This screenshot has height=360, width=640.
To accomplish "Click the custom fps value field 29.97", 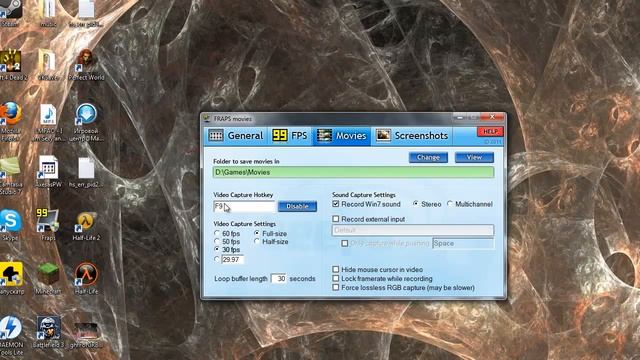I will pyautogui.click(x=232, y=260).
